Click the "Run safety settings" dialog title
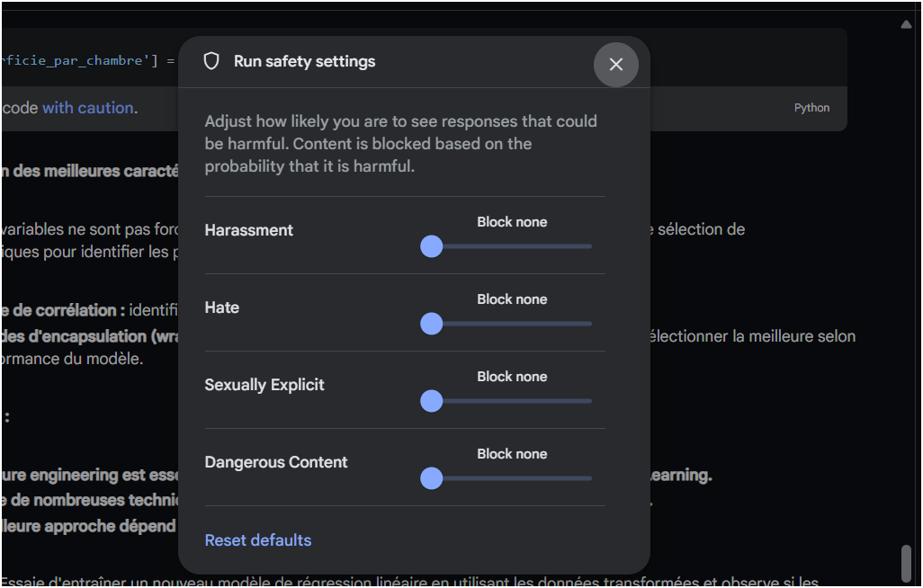 click(x=305, y=61)
